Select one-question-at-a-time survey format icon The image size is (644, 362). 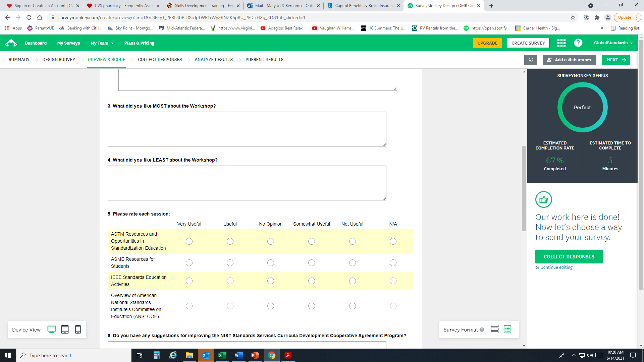tap(494, 329)
